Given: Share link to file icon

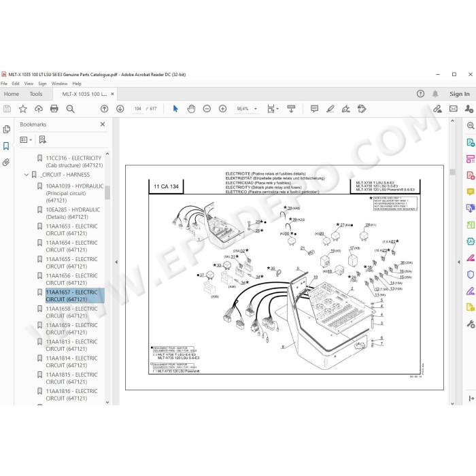Looking at the screenshot, I should (437, 109).
